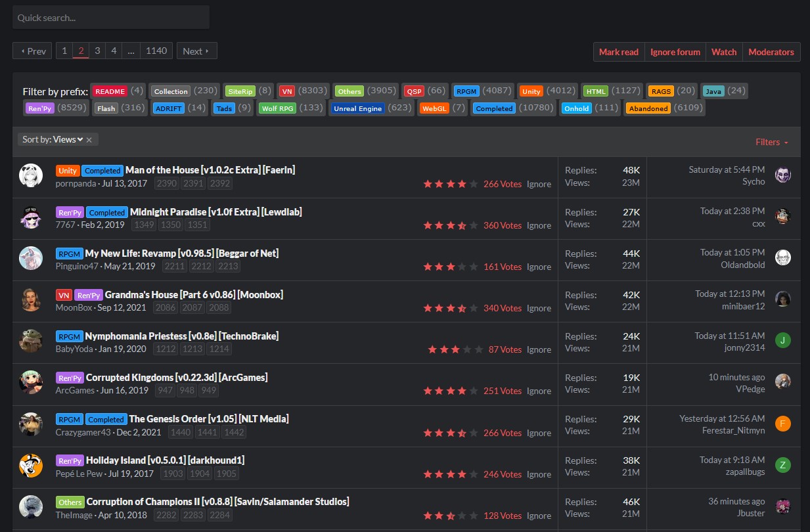Watch this forum
Image resolution: width=810 pixels, height=532 pixels.
(725, 52)
